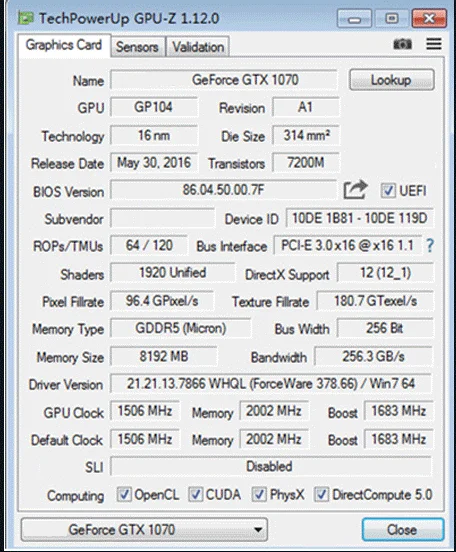The height and width of the screenshot is (552, 456).
Task: Click the GPU-Z app icon in title bar
Action: pos(26,18)
